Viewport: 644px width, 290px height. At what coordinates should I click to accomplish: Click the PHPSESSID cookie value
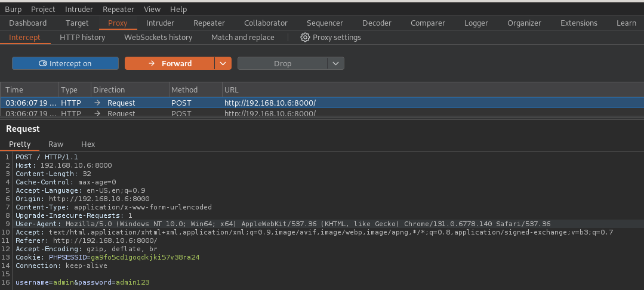pyautogui.click(x=145, y=257)
